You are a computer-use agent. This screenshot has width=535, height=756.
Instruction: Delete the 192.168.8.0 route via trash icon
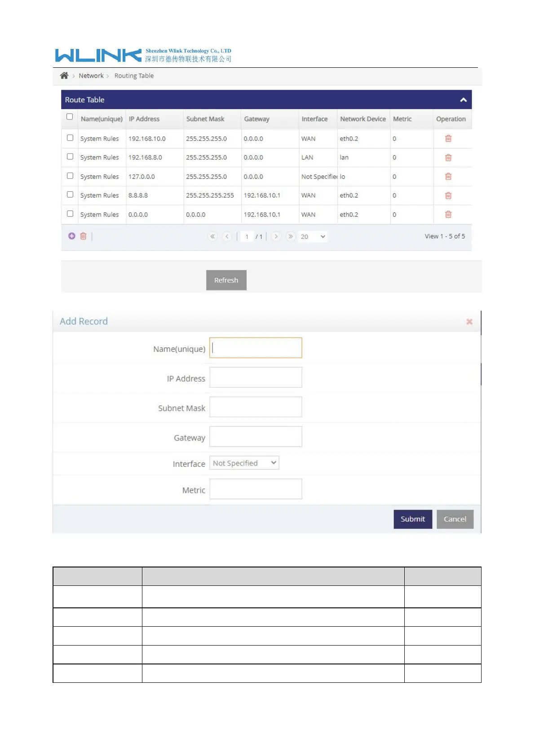(x=448, y=158)
